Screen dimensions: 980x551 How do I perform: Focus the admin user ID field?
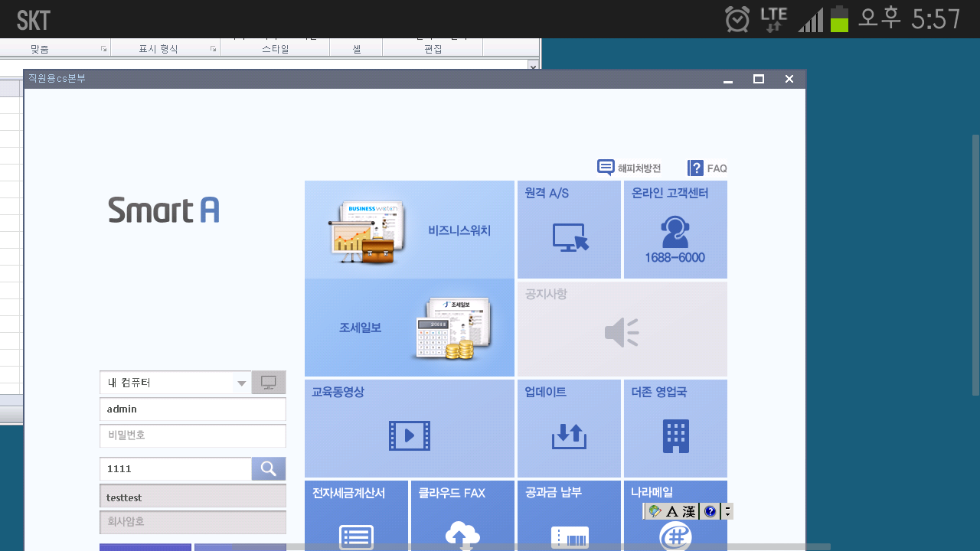tap(193, 409)
